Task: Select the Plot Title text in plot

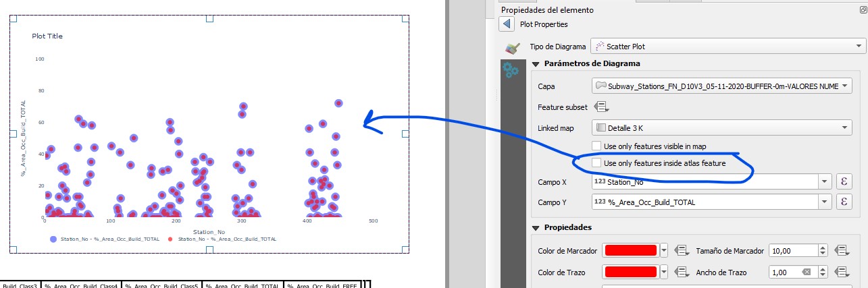Action: point(47,36)
